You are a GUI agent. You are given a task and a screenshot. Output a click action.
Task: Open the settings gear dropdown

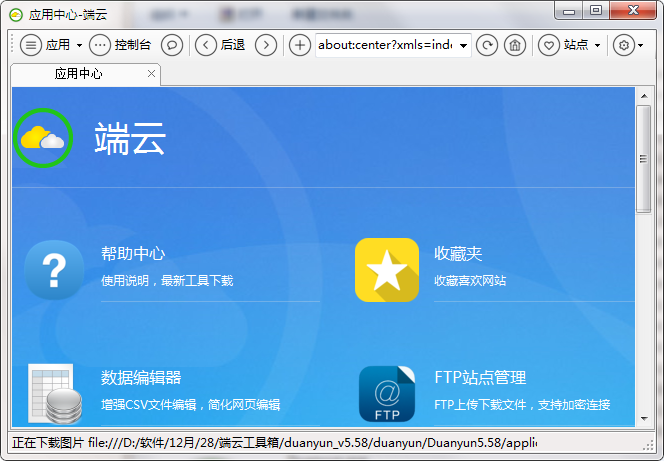click(627, 45)
